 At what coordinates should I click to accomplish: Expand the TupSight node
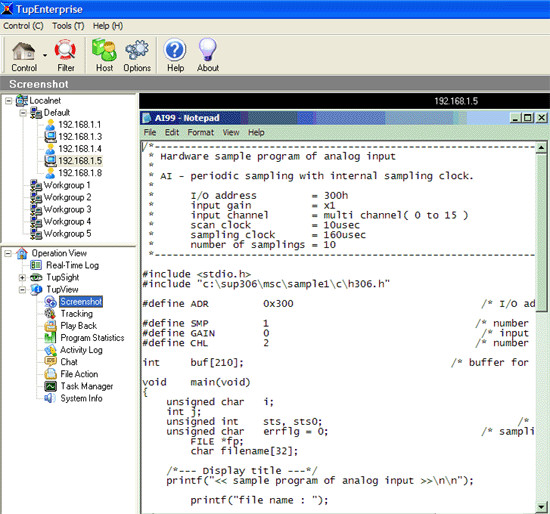coord(22,278)
